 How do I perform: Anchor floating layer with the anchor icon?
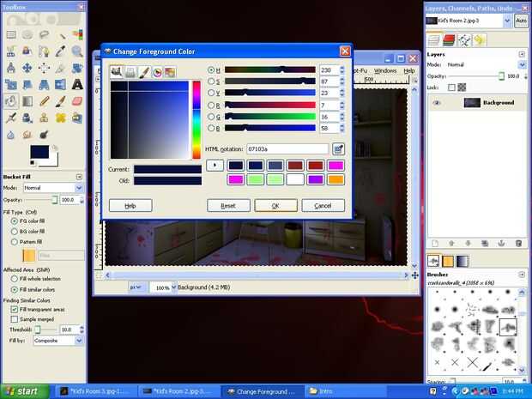(x=501, y=244)
